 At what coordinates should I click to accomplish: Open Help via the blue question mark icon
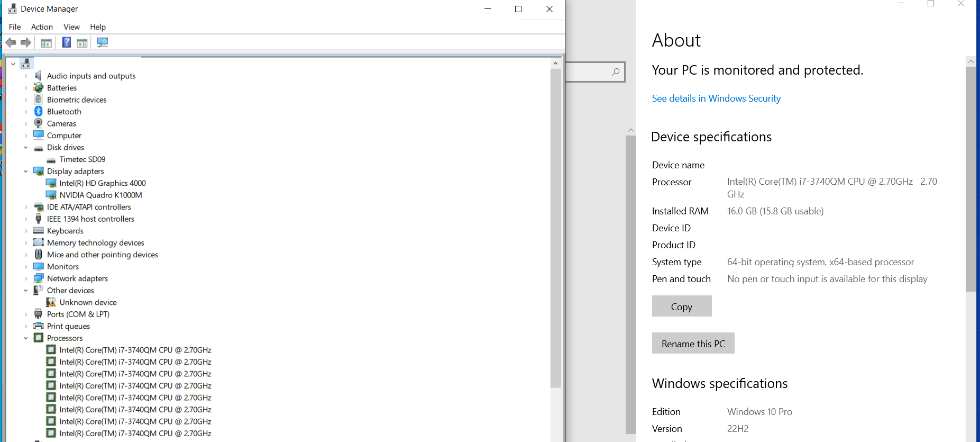pos(67,42)
